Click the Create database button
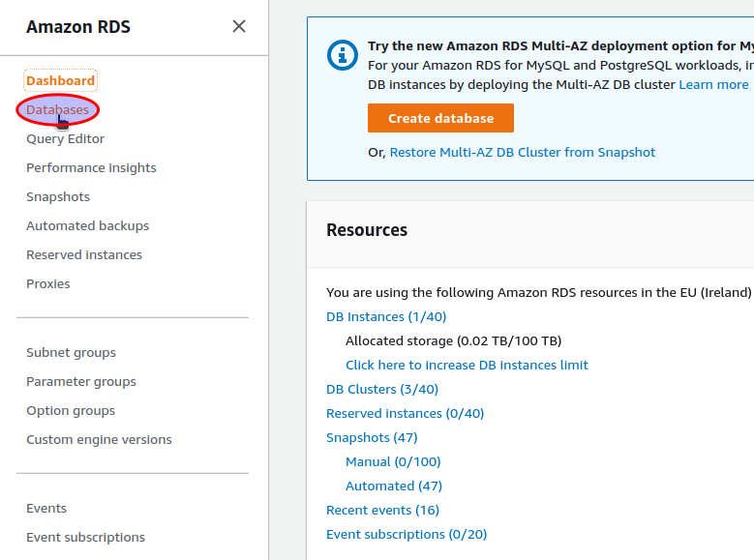 440,118
